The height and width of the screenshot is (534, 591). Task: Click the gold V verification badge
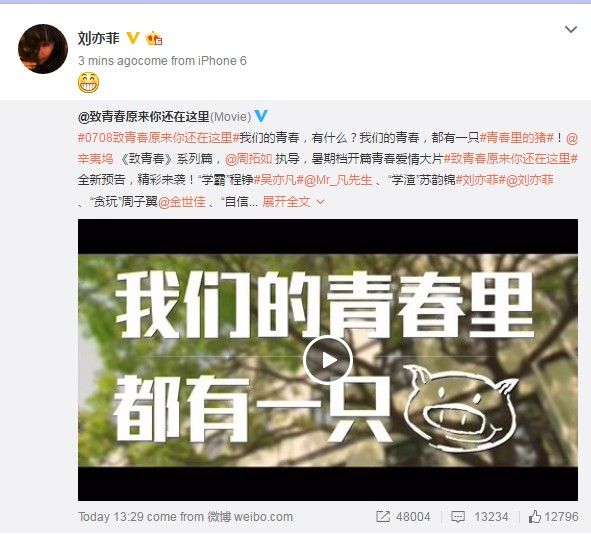click(x=133, y=38)
